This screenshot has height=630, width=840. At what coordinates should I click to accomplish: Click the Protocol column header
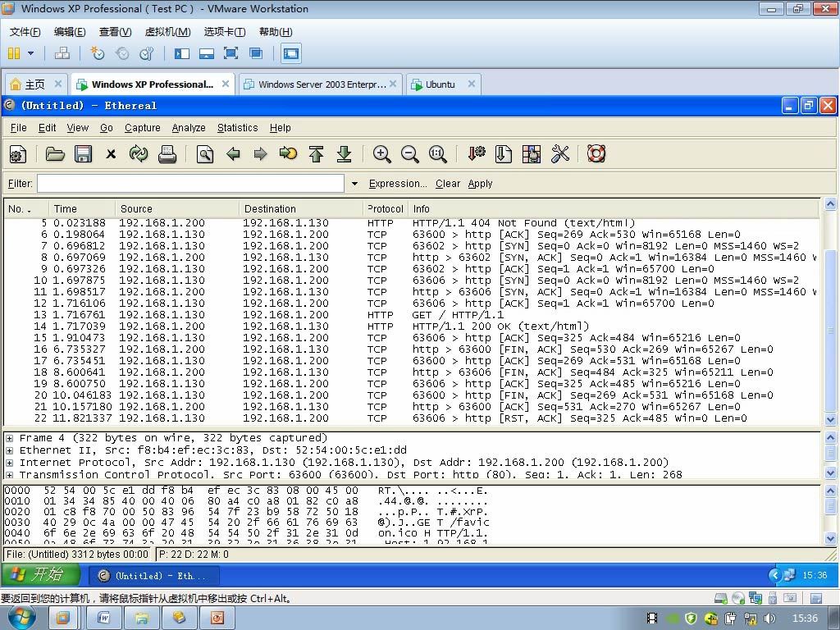tap(386, 209)
